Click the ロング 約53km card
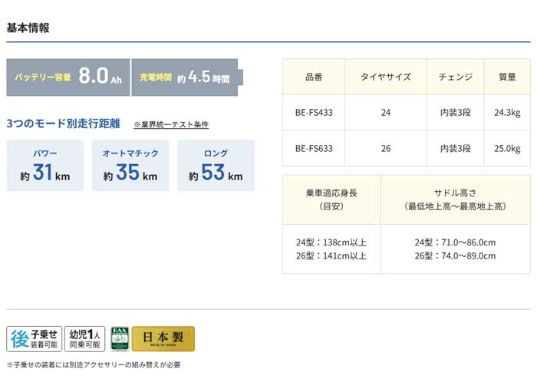 pyautogui.click(x=216, y=166)
